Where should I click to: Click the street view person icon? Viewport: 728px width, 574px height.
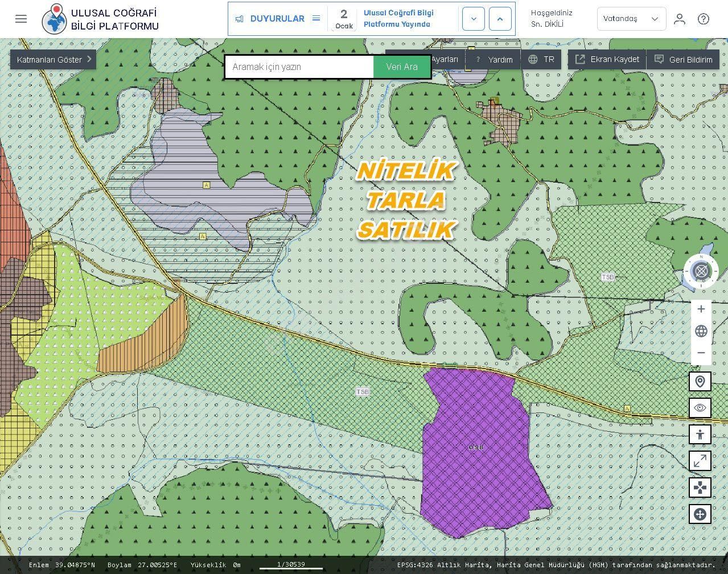pos(700,435)
